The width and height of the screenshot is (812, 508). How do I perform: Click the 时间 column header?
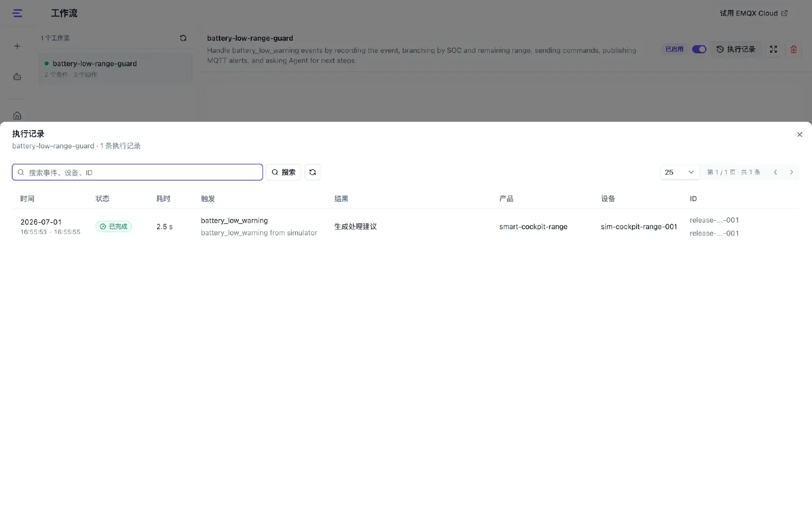point(27,198)
